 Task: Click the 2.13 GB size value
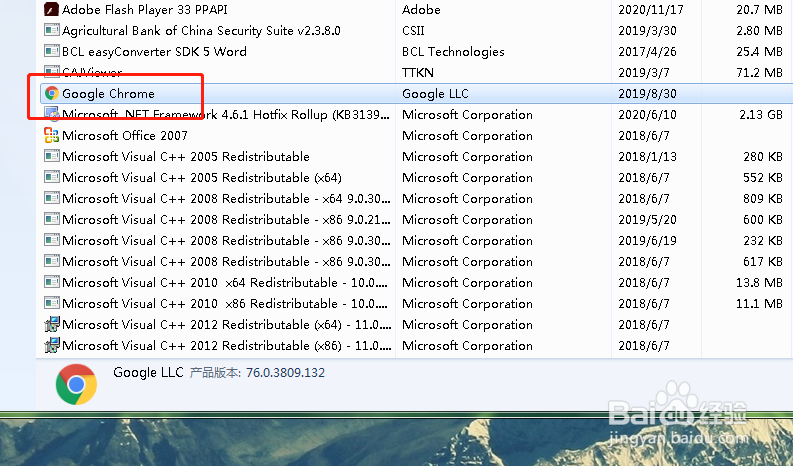(761, 115)
